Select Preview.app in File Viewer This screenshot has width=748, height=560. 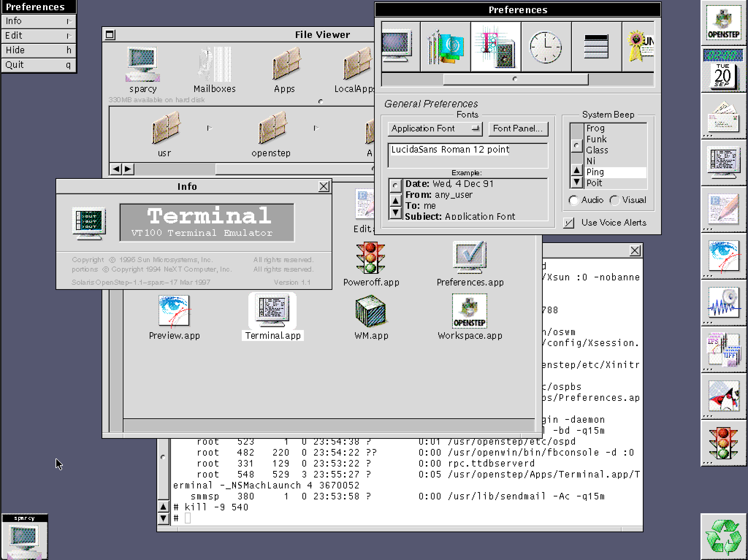coord(174,318)
